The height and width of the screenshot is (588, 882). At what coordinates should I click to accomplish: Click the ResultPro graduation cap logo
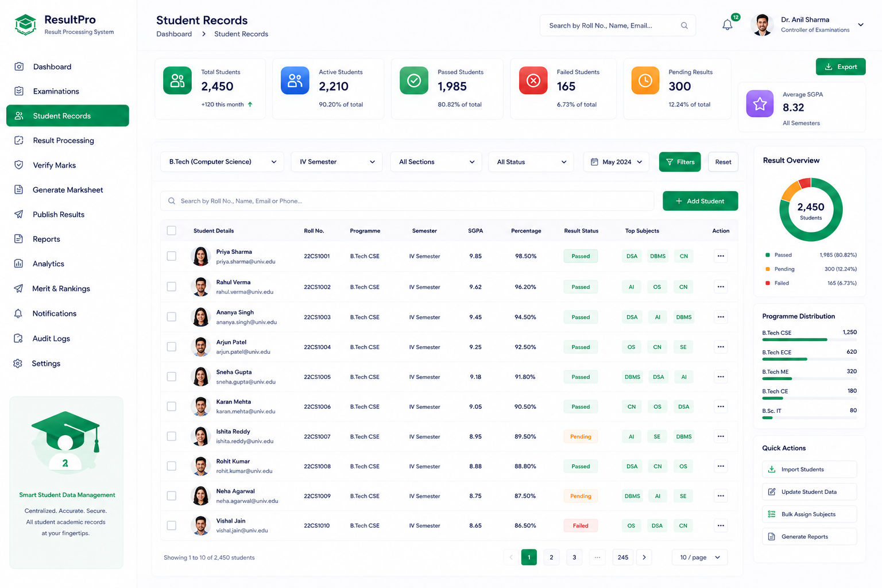(x=25, y=25)
